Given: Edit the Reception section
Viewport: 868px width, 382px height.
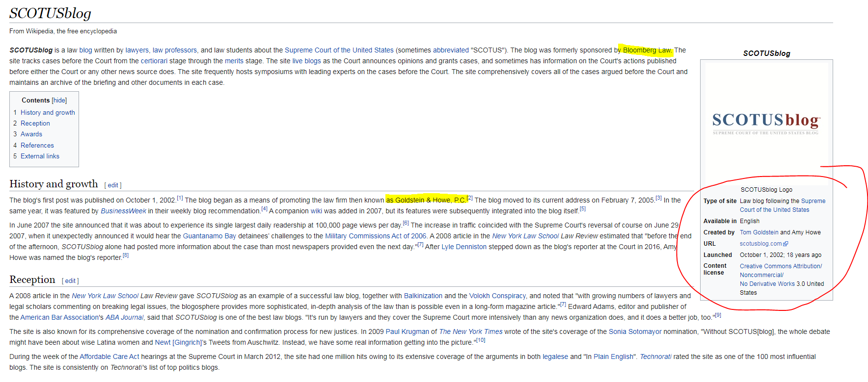Looking at the screenshot, I should coord(70,281).
